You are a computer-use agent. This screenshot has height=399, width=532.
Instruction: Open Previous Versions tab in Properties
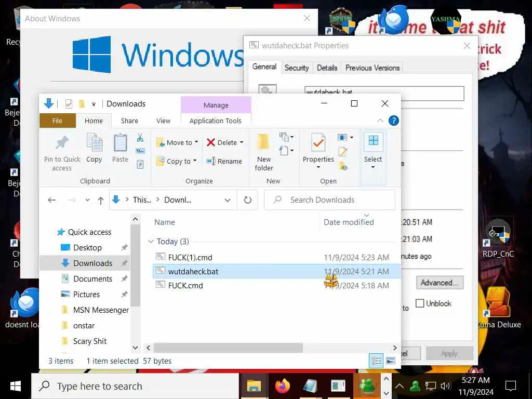pos(372,68)
